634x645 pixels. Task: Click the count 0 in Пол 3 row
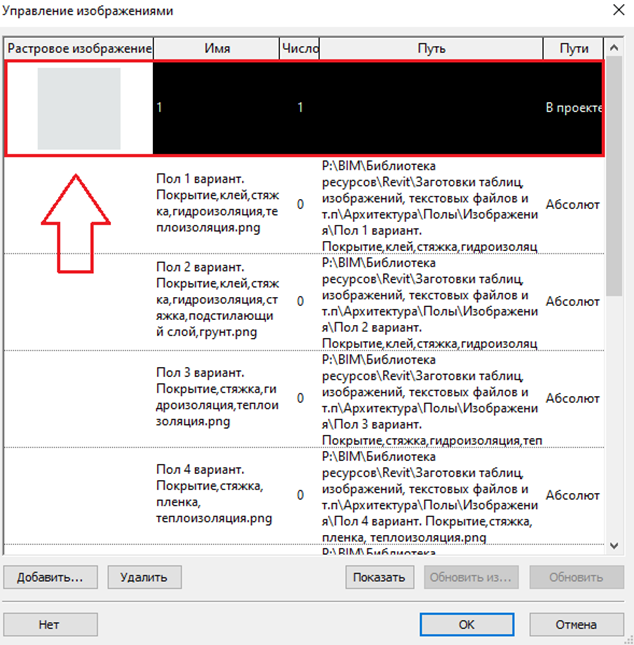tap(300, 398)
